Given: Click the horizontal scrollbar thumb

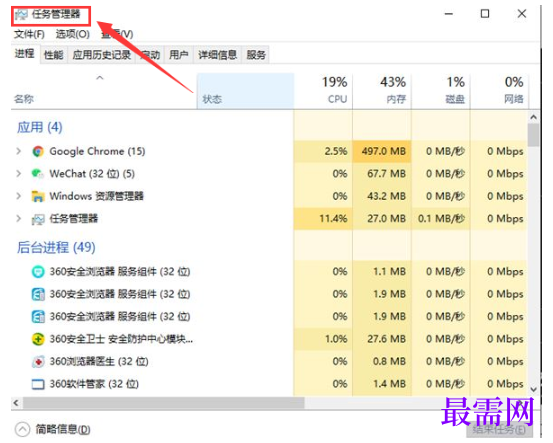Looking at the screenshot, I should pyautogui.click(x=163, y=402).
